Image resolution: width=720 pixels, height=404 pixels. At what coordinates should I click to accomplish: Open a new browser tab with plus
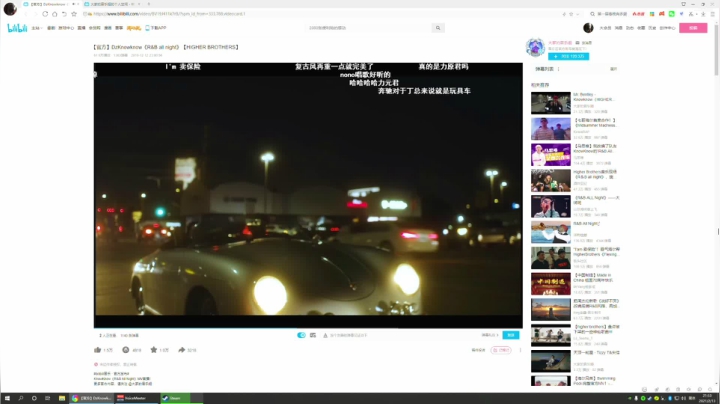[x=148, y=4]
